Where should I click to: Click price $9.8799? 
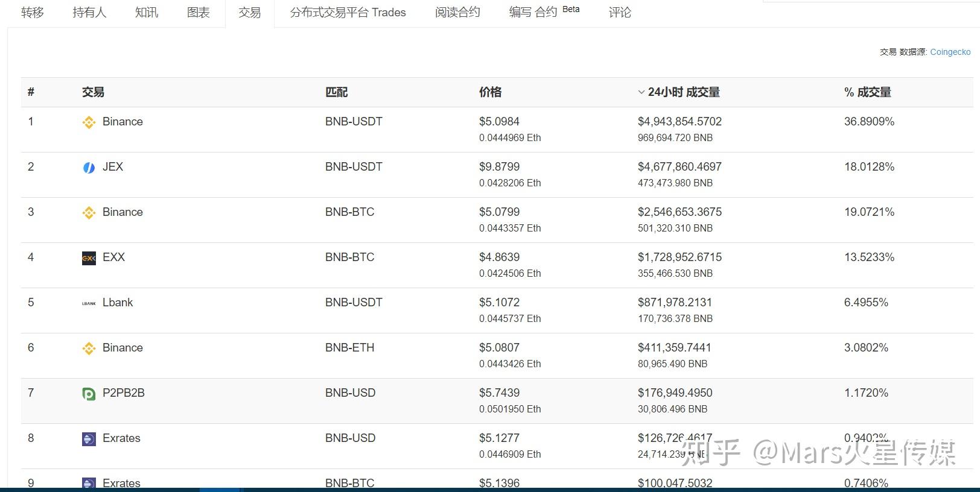point(499,167)
